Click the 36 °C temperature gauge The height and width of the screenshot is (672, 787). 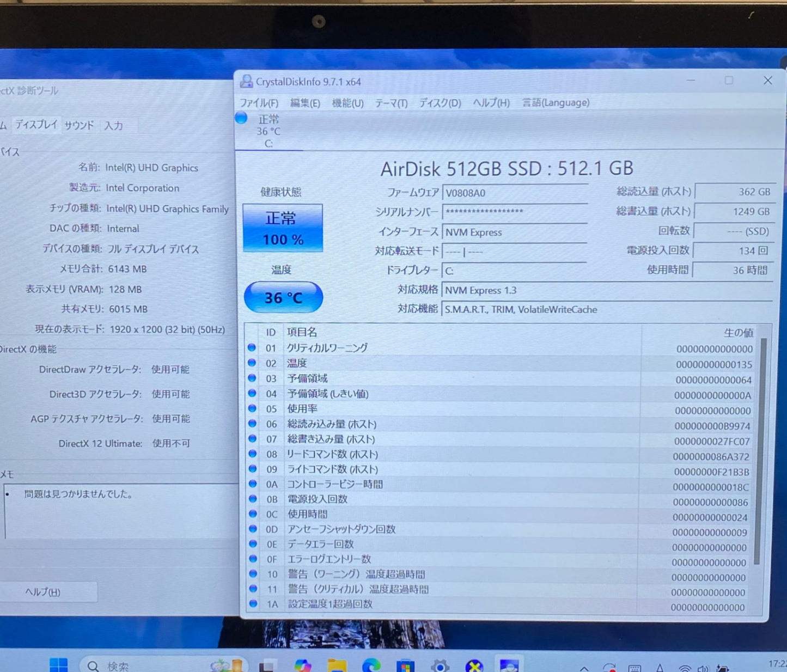click(283, 297)
